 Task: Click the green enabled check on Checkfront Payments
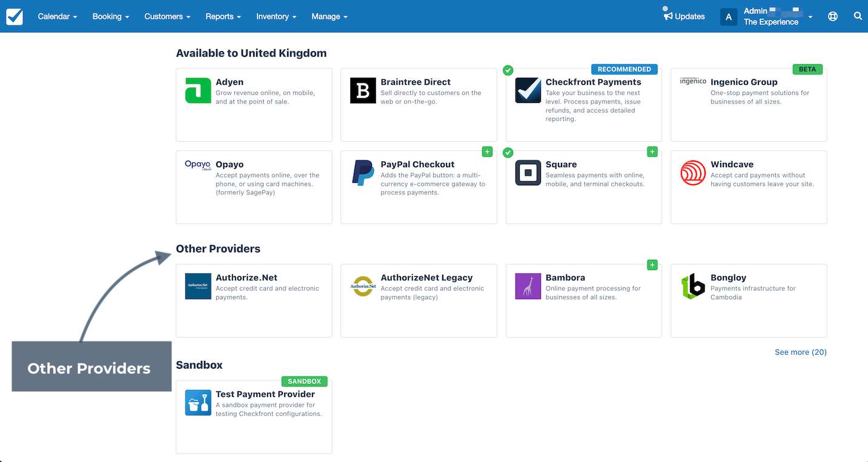(x=508, y=70)
